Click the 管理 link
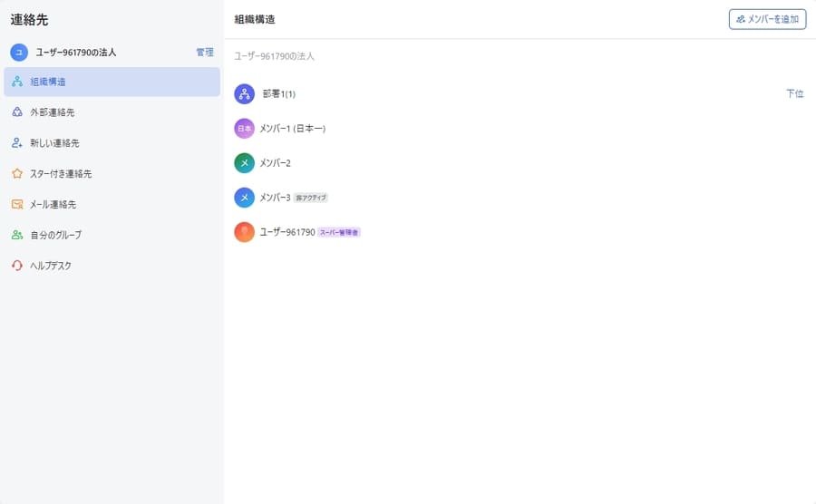 (205, 53)
